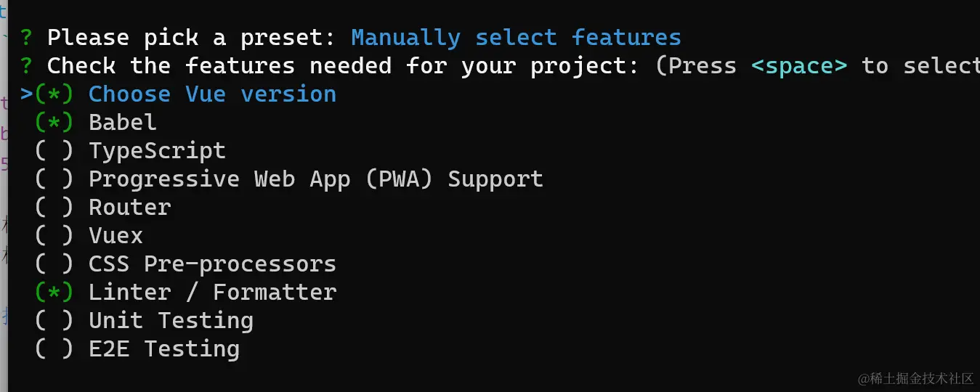This screenshot has height=392, width=980.
Task: Click the Manually select features answer
Action: click(x=516, y=38)
